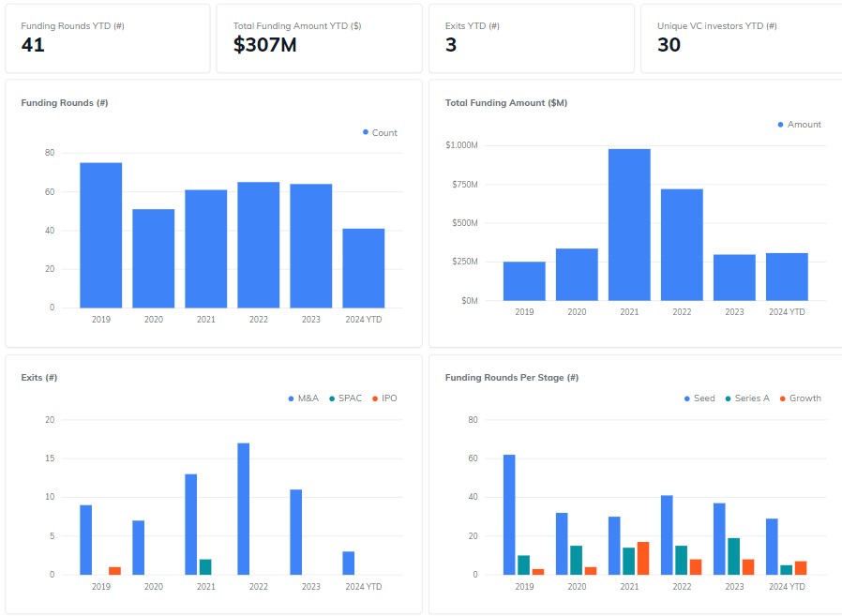Select the 2019 orange IPO bar in Exits
The height and width of the screenshot is (616, 842).
(x=115, y=571)
